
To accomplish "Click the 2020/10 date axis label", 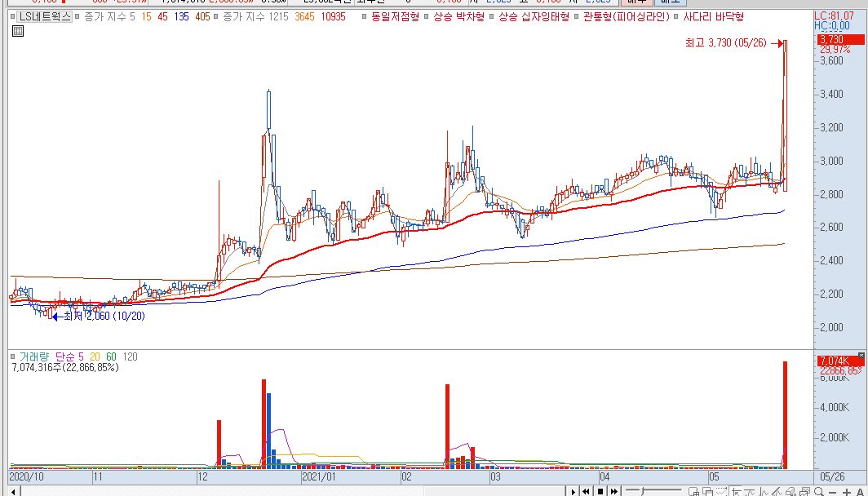I will point(27,476).
